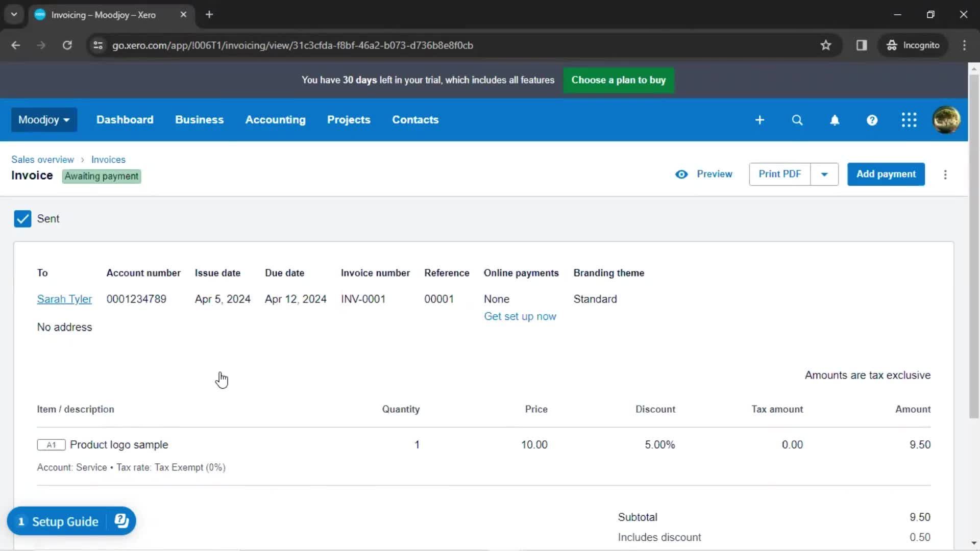
Task: Expand the Moodjoy organisation dropdown
Action: [44, 120]
